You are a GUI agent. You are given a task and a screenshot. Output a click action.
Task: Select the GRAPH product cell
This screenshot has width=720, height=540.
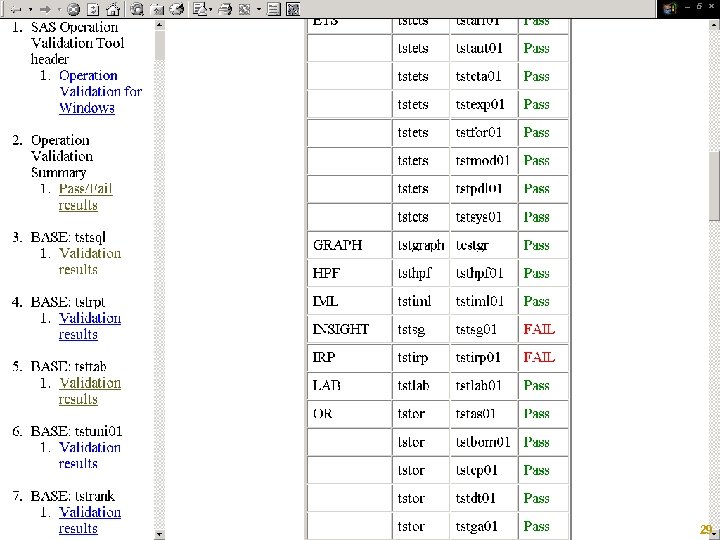point(349,245)
